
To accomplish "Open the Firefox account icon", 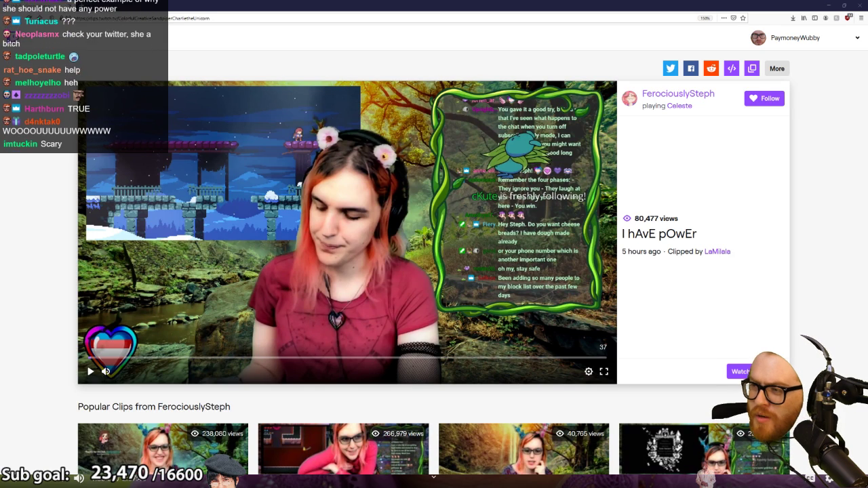I will click(825, 18).
